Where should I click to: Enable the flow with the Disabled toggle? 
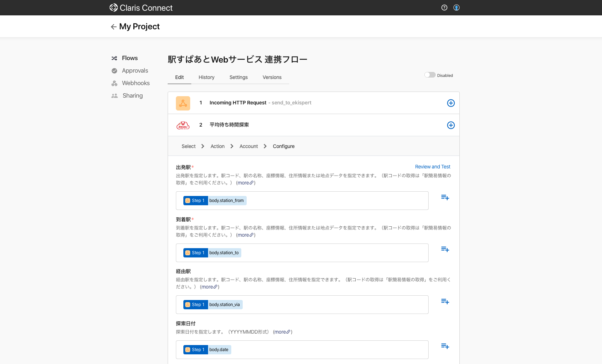(430, 75)
